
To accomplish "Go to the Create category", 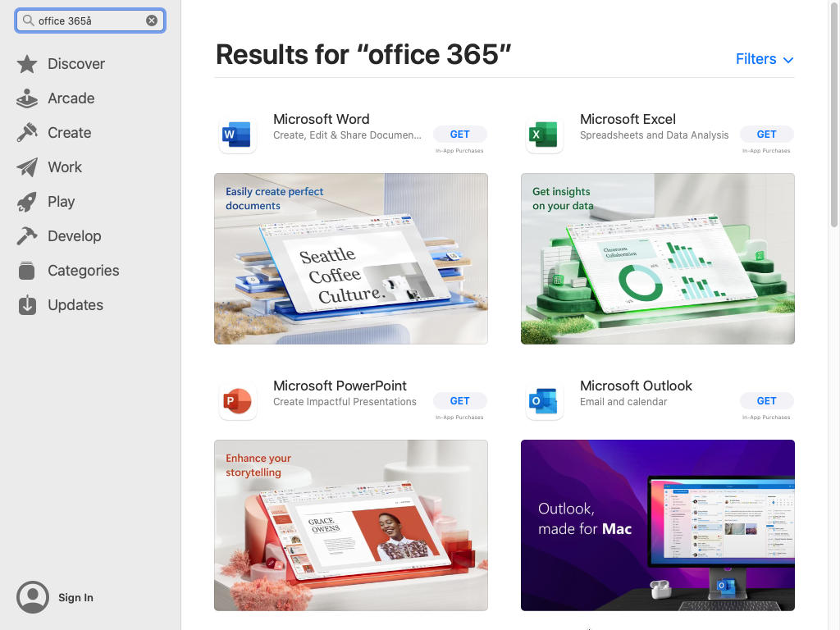I will click(x=69, y=133).
